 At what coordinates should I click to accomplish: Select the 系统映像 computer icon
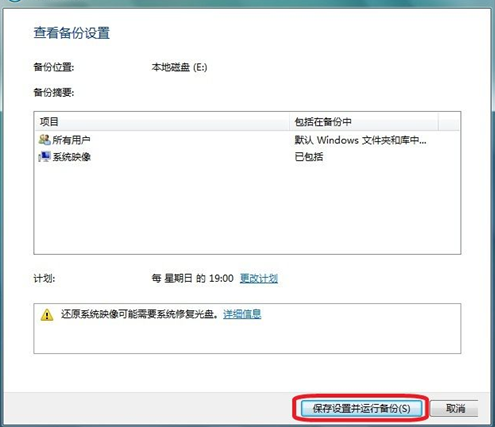click(x=45, y=156)
